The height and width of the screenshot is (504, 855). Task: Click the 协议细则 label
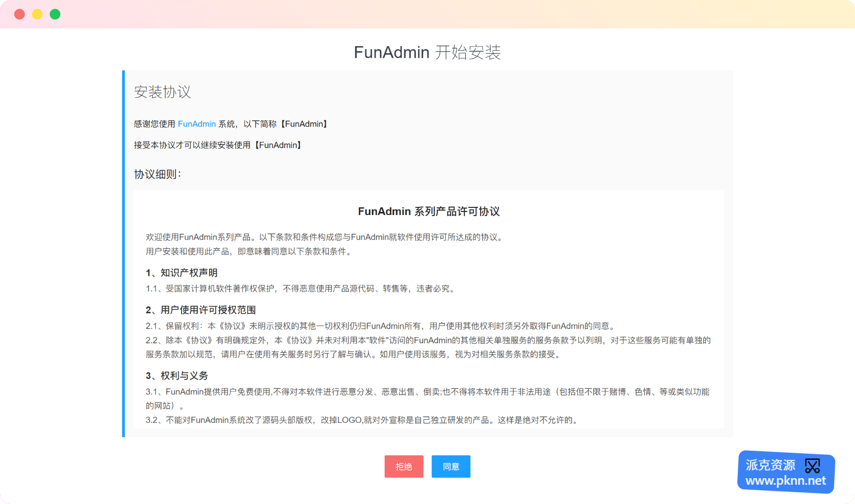click(x=157, y=174)
